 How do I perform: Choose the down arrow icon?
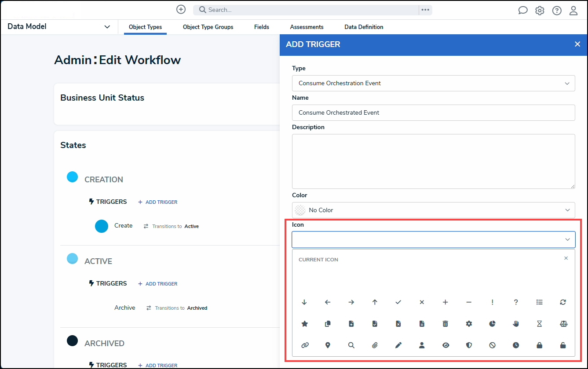(x=304, y=302)
